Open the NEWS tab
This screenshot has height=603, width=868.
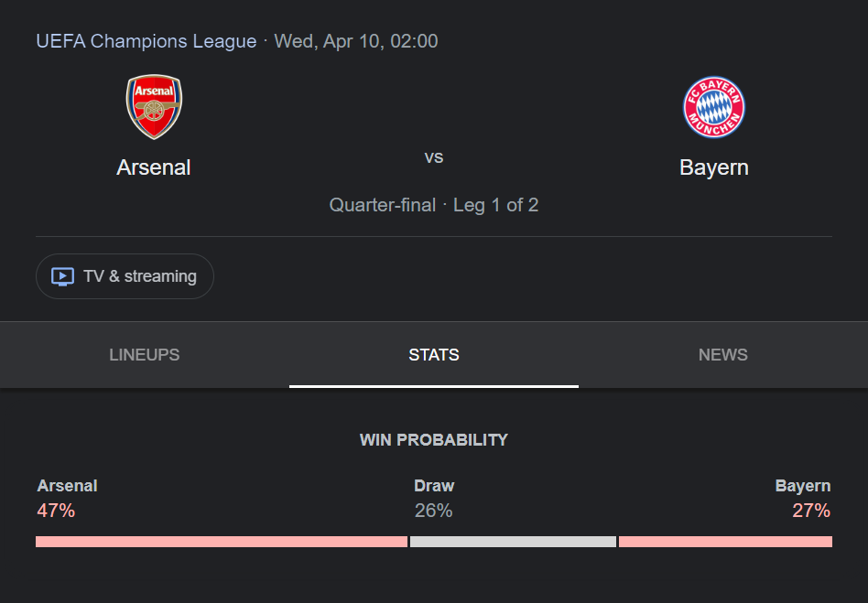(x=723, y=355)
